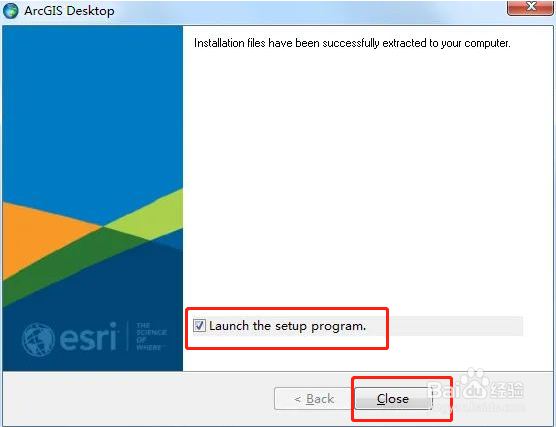
Task: Click the "Launch the setup program." label text
Action: point(287,326)
